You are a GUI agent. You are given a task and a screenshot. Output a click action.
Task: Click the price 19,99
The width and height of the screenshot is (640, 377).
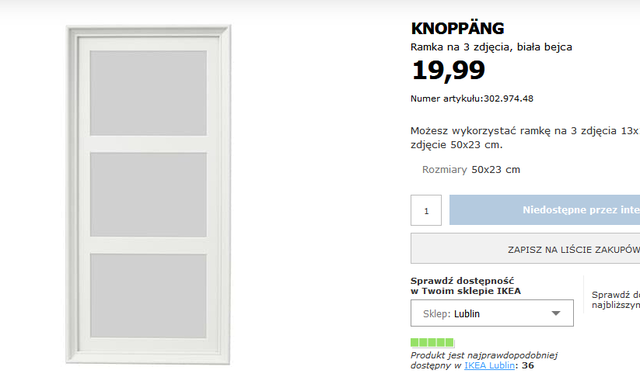pos(448,70)
